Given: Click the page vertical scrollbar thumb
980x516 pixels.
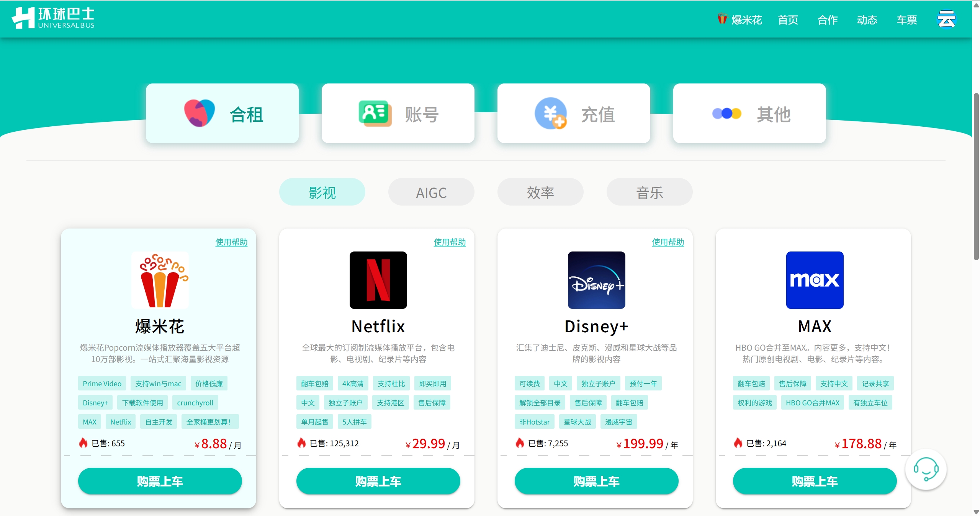Looking at the screenshot, I should click(976, 176).
